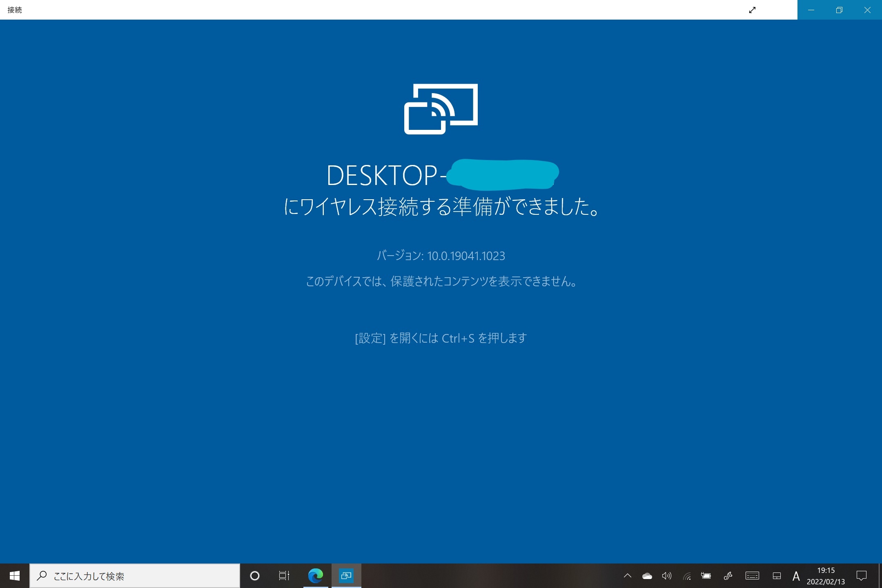Restore down the Connect window
This screenshot has height=588, width=882.
click(x=839, y=10)
